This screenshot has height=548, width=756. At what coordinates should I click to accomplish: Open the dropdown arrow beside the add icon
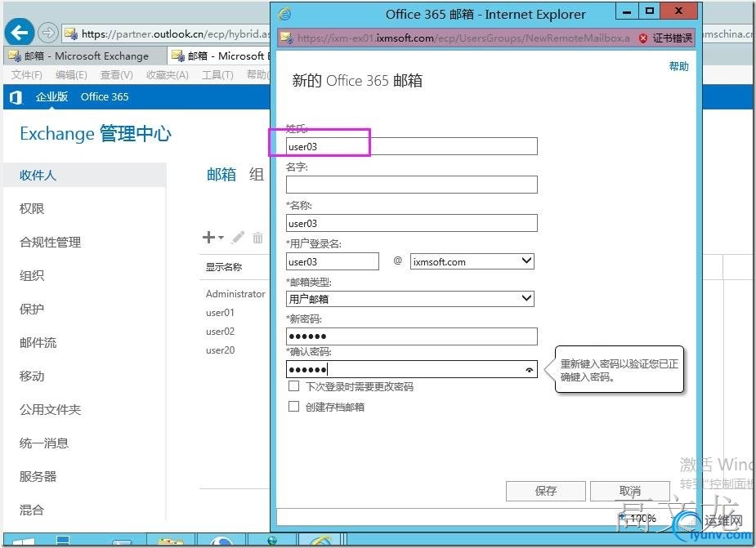pyautogui.click(x=221, y=238)
